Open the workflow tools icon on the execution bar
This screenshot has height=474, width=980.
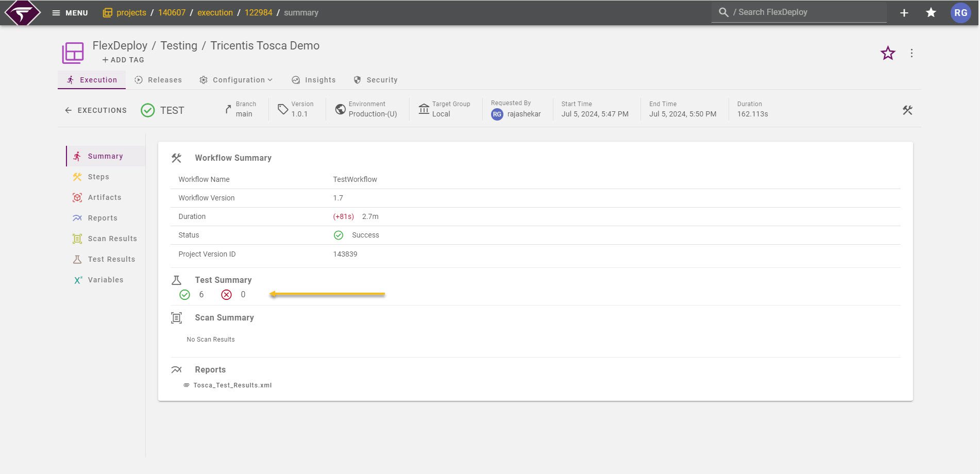[907, 110]
